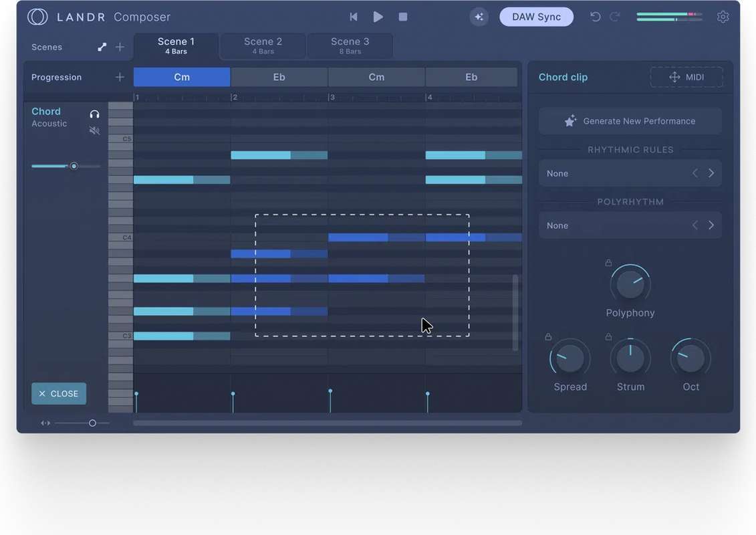This screenshot has height=535, width=756.
Task: Add a new scene with plus icon
Action: point(120,47)
